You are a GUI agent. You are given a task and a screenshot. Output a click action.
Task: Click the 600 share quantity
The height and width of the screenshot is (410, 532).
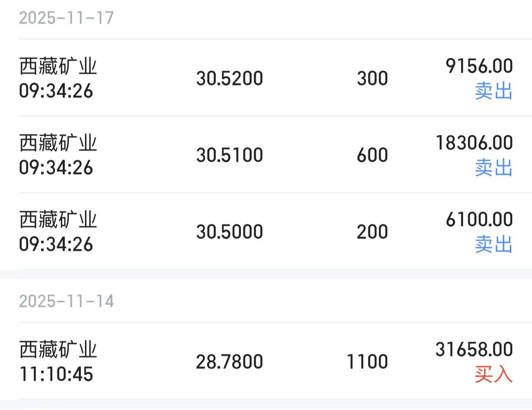point(372,155)
